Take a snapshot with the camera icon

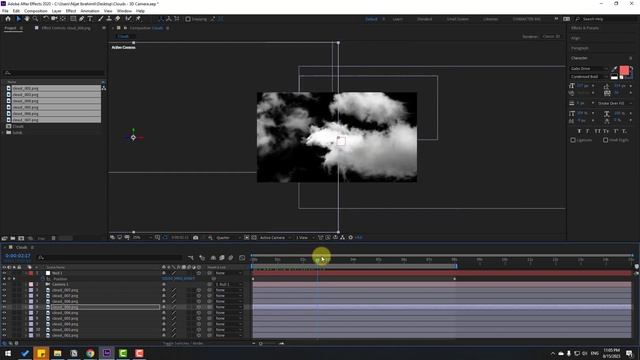196,238
